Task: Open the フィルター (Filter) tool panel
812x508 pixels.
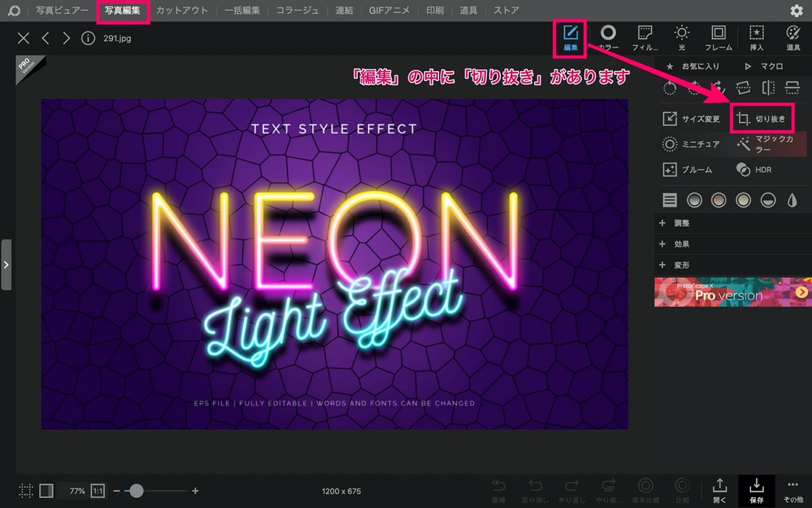Action: (645, 37)
